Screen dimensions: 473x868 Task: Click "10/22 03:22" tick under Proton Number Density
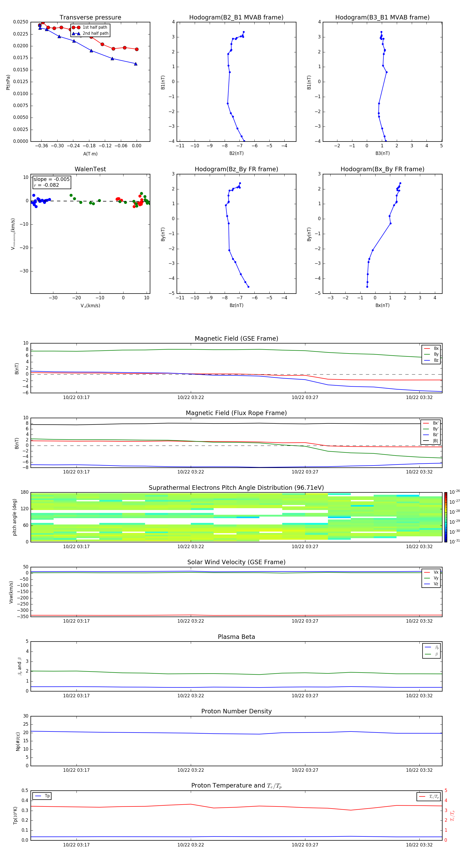pyautogui.click(x=191, y=770)
